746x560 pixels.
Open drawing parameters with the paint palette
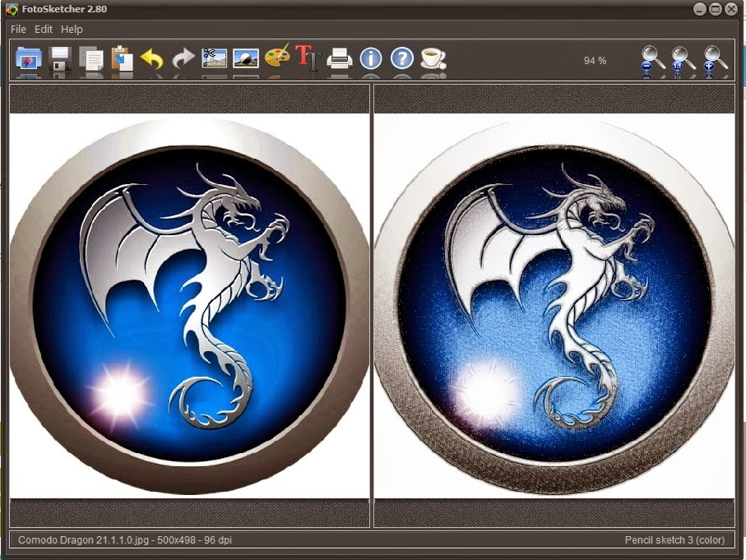pyautogui.click(x=277, y=58)
